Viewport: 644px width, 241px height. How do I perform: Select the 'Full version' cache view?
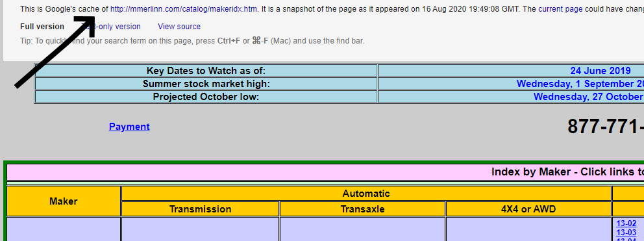(x=42, y=27)
